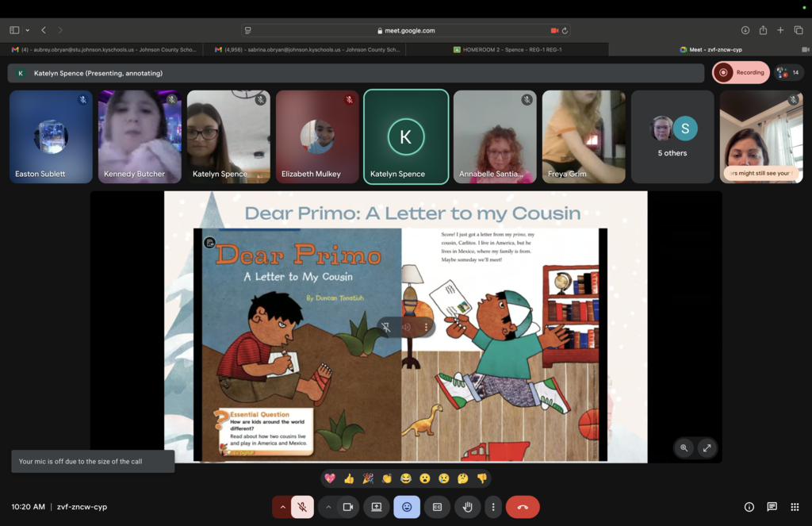Send the heart emoji reaction

click(330, 478)
